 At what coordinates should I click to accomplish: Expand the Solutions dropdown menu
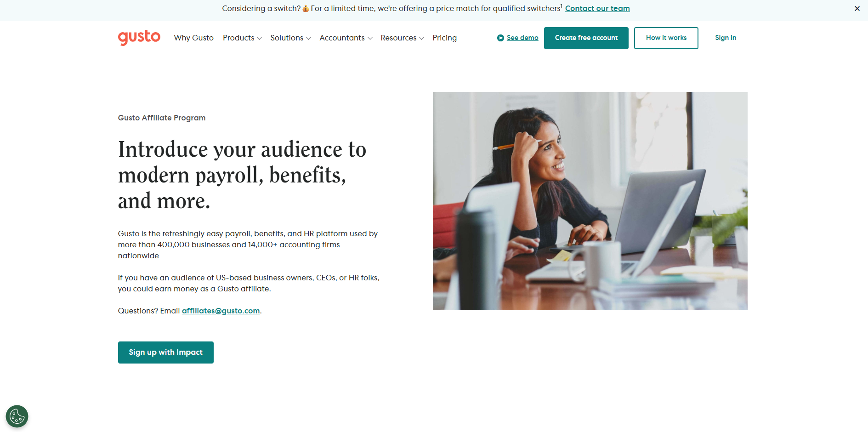tap(290, 38)
